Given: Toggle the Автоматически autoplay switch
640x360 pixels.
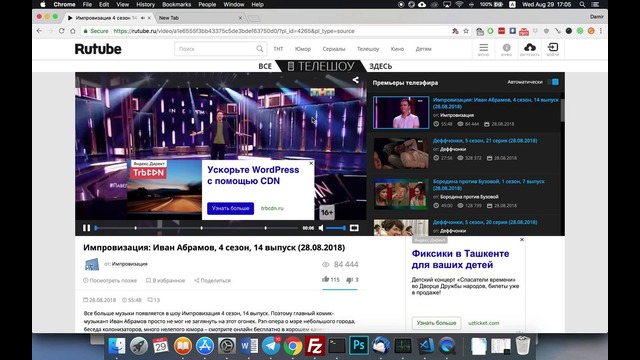Looking at the screenshot, I should 553,82.
